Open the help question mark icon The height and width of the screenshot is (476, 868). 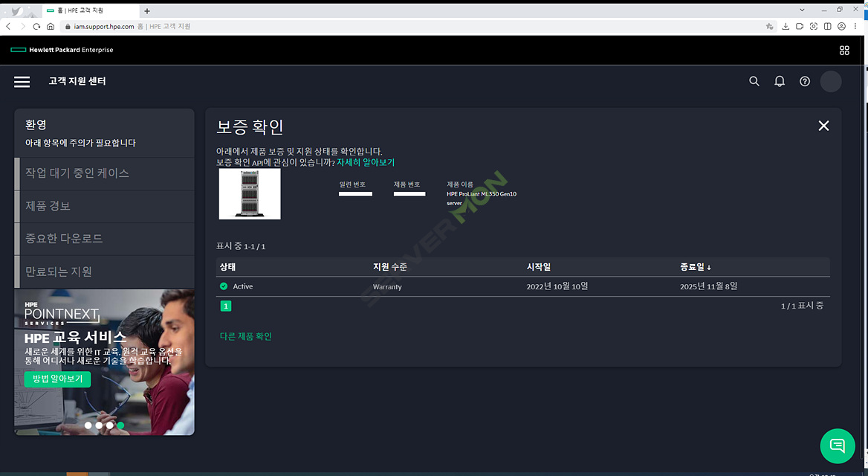(805, 81)
